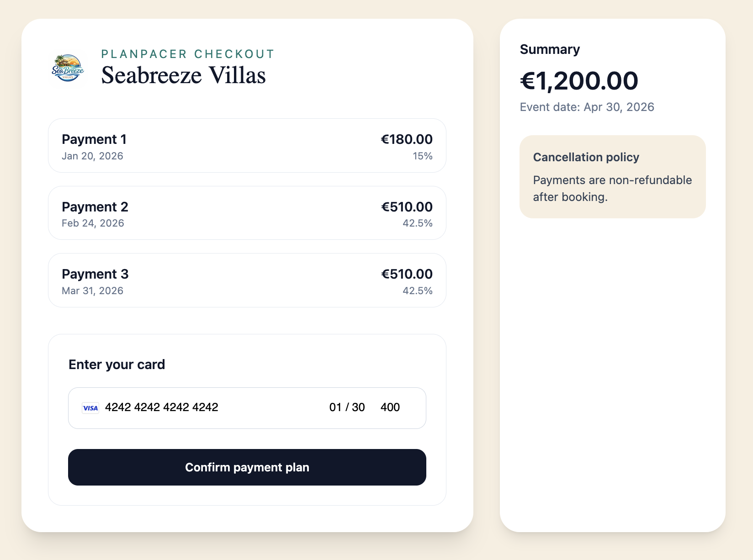Click the €1,200.00 total amount
The height and width of the screenshot is (560, 753).
pos(579,81)
